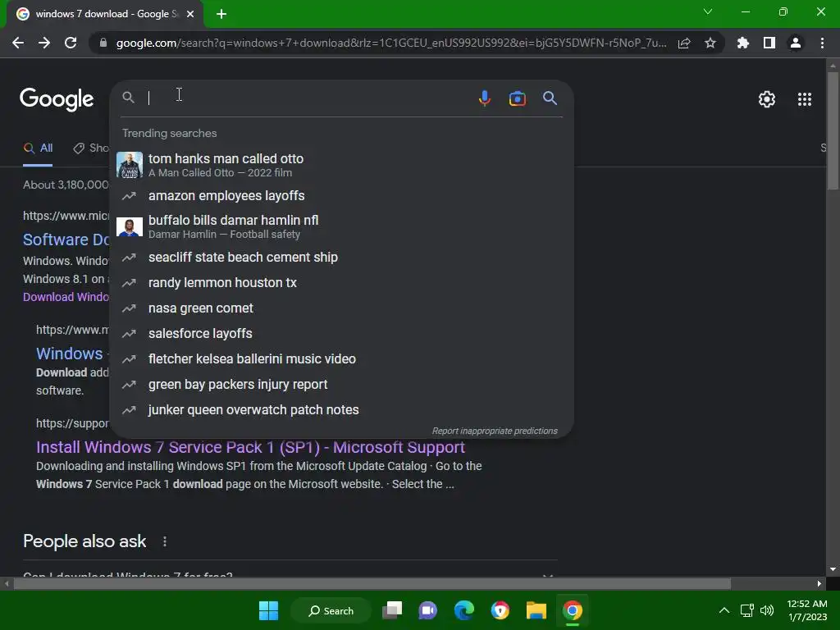Click the horizontal page scrollbar

pyautogui.click(x=372, y=583)
